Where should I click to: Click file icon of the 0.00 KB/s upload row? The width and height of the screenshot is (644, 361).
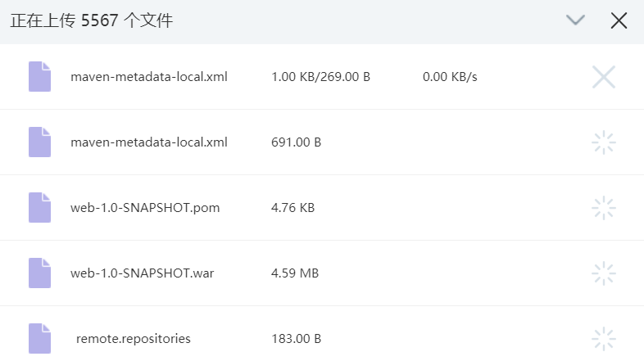click(39, 77)
